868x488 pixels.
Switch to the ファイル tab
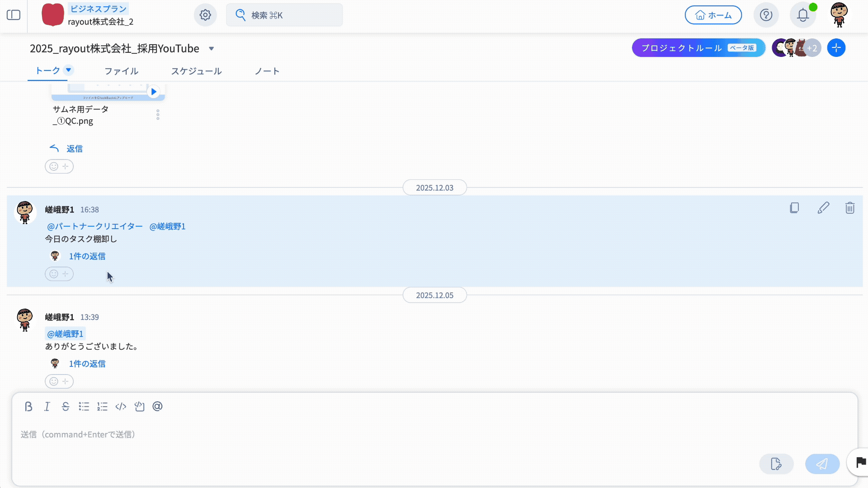(x=121, y=71)
